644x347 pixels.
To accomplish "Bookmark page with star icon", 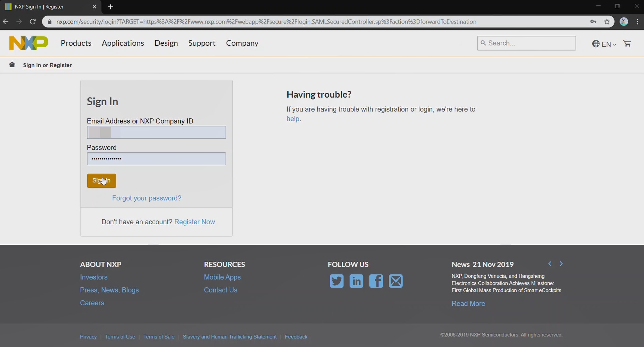I will pyautogui.click(x=607, y=22).
